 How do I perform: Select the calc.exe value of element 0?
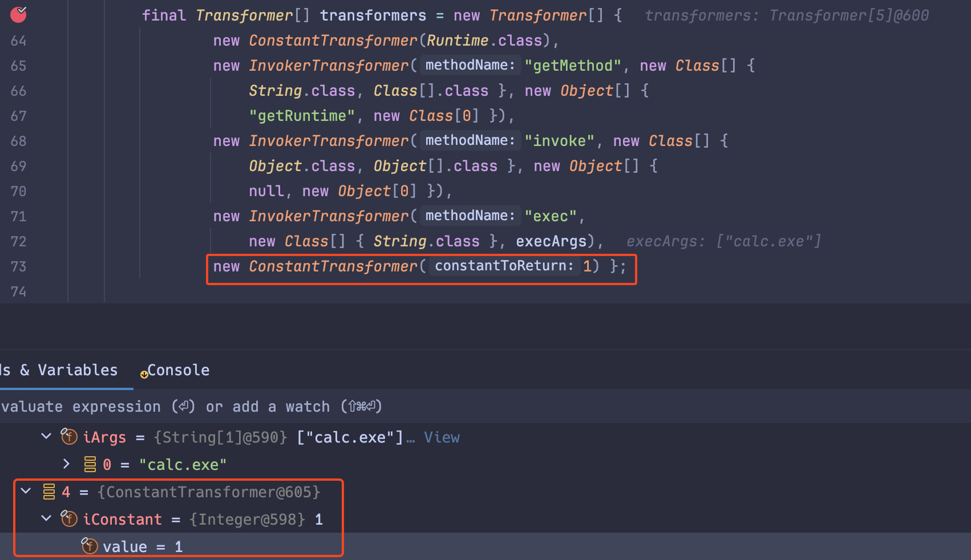pyautogui.click(x=183, y=464)
